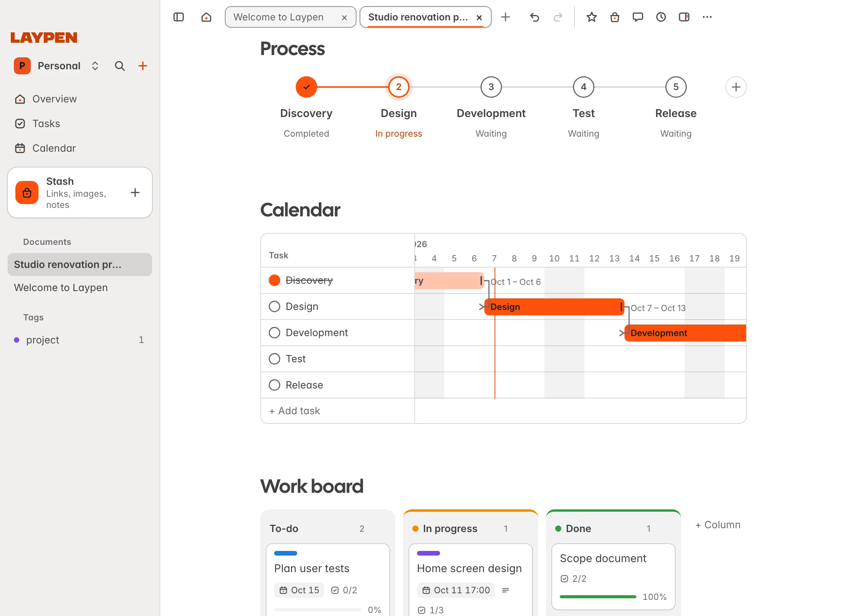Open the Personal workspace switcher
The width and height of the screenshot is (847, 616).
click(x=57, y=66)
